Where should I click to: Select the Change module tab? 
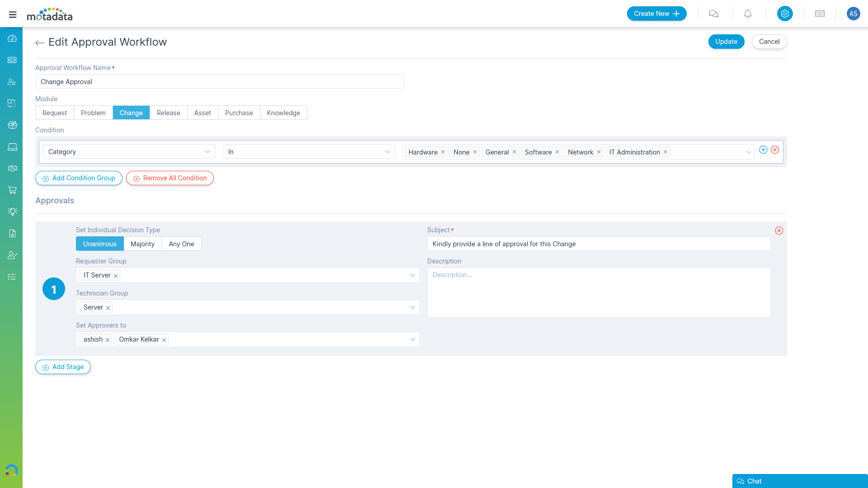point(131,113)
